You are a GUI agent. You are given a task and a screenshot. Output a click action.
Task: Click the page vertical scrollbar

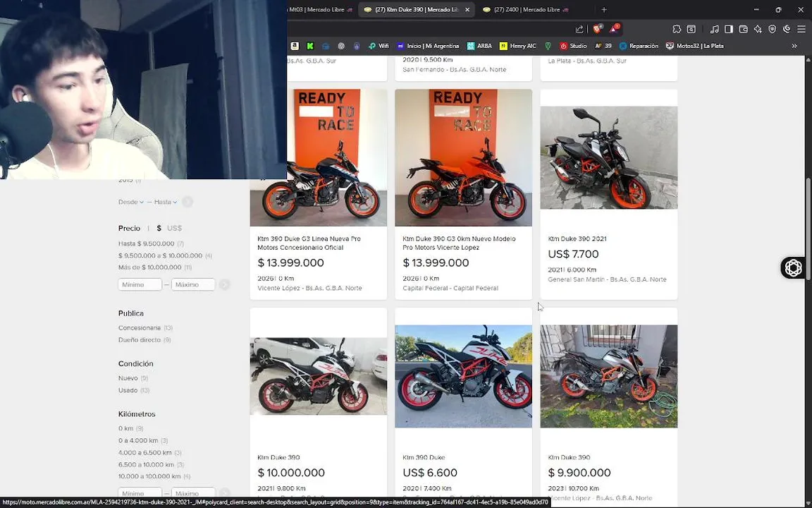pos(808,229)
